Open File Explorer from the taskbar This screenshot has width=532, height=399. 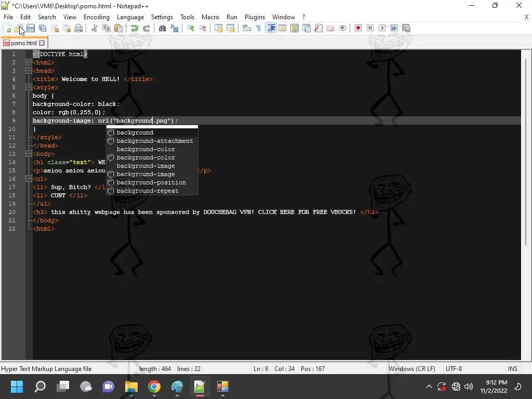[x=131, y=387]
